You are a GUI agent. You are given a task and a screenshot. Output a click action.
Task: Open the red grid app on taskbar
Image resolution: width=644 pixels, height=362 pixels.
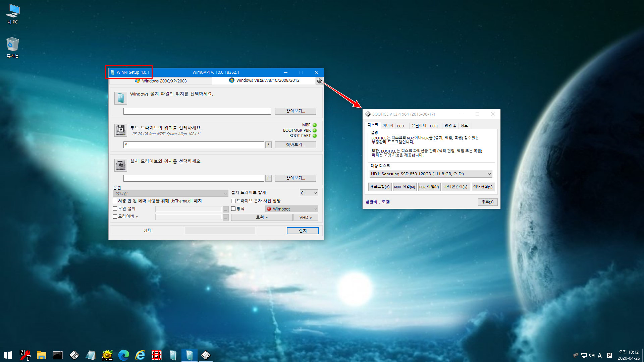(x=157, y=355)
